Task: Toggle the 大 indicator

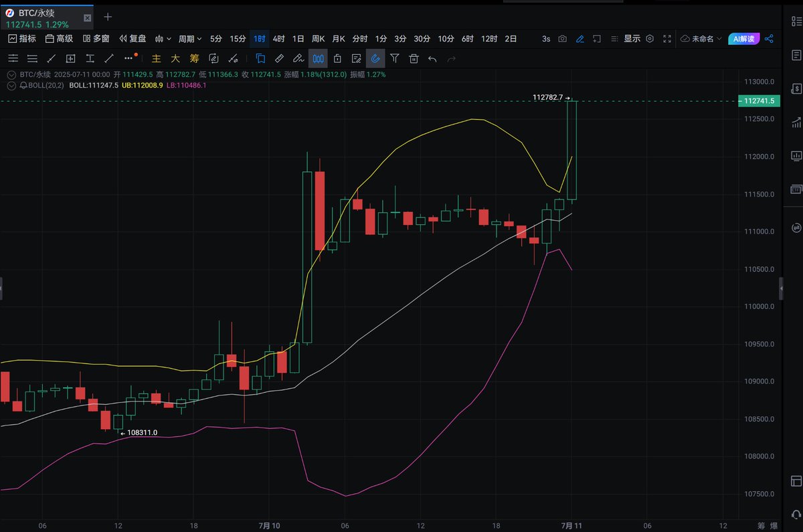Action: coord(176,59)
